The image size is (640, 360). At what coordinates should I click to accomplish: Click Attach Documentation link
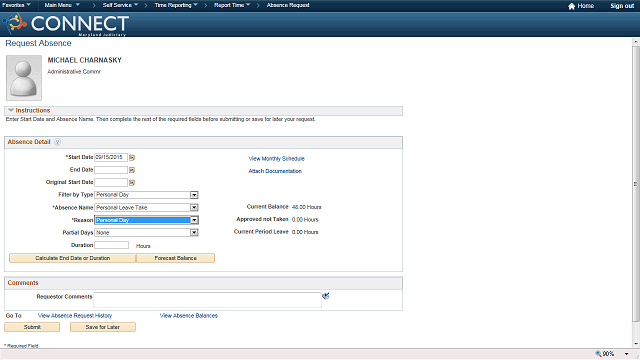point(275,171)
